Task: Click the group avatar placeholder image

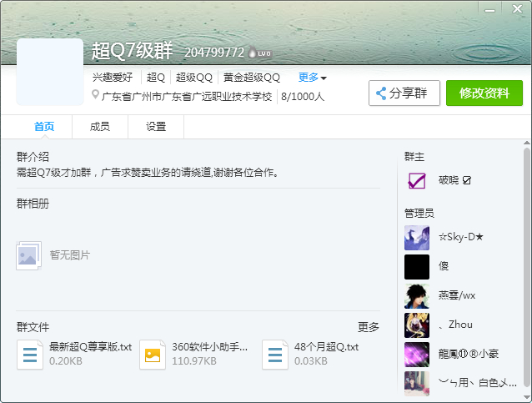Action: pos(50,72)
